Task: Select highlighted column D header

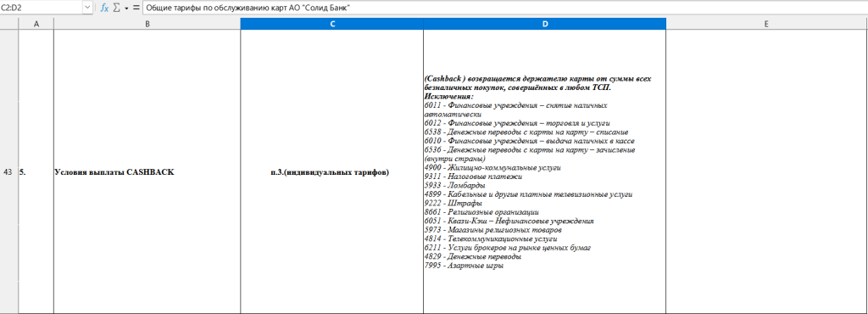Action: pyautogui.click(x=545, y=24)
